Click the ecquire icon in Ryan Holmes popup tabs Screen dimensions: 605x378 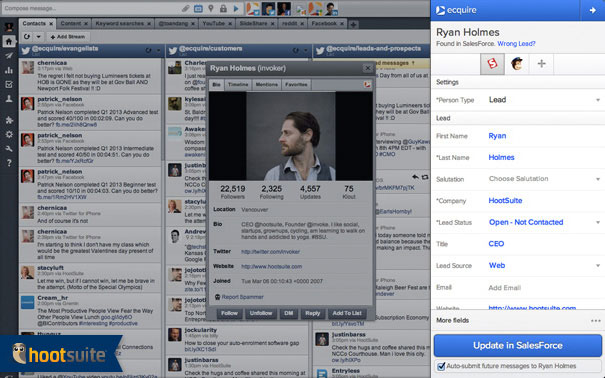tap(367, 84)
